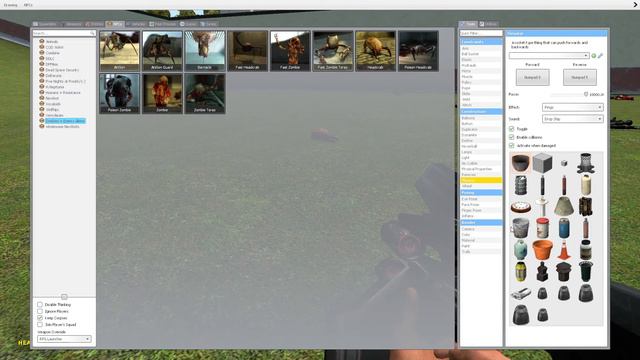This screenshot has height=360, width=640.
Task: Check the Ignore Players option
Action: tap(40, 311)
